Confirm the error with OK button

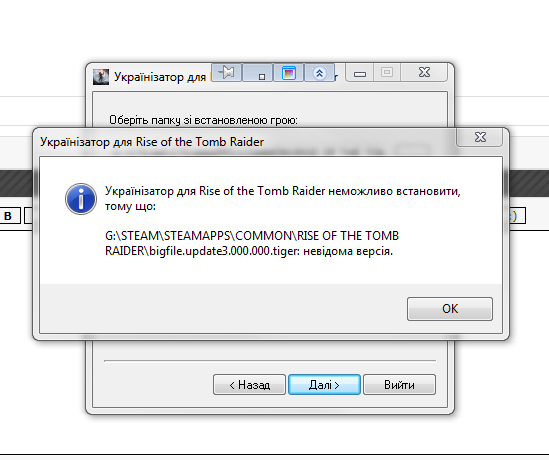pyautogui.click(x=450, y=309)
